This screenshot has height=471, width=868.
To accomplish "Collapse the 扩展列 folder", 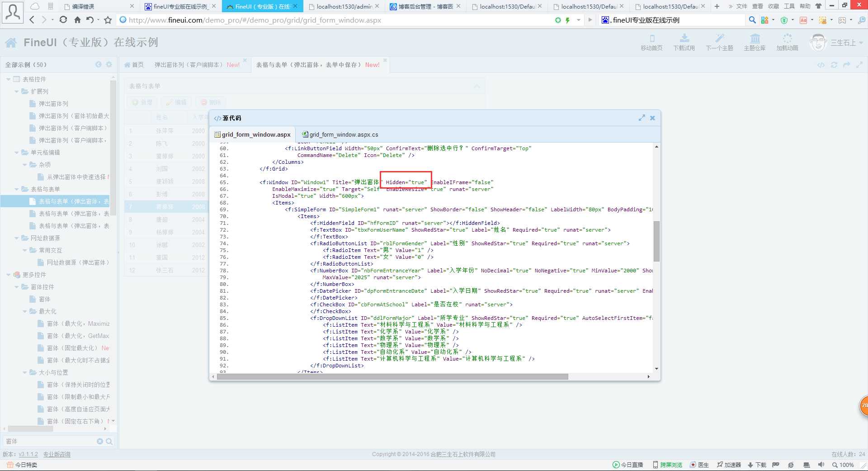I will (x=17, y=91).
